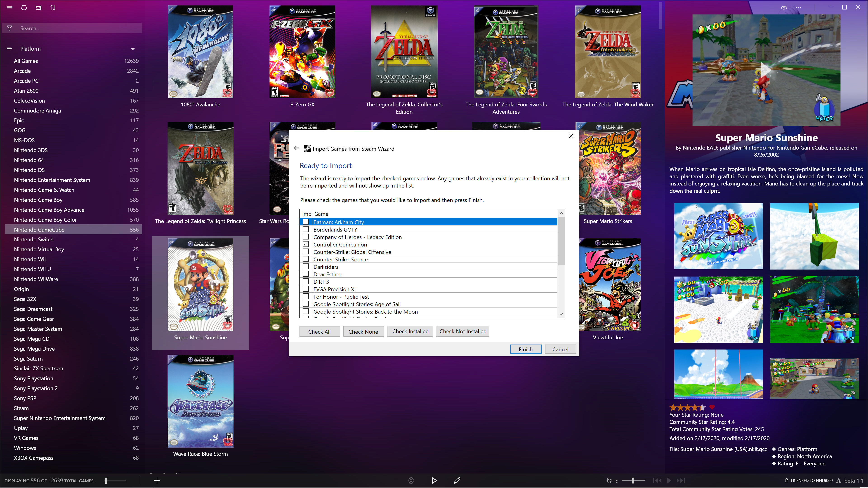The width and height of the screenshot is (868, 488).
Task: Check the Dear Esther checkbox
Action: pos(306,274)
